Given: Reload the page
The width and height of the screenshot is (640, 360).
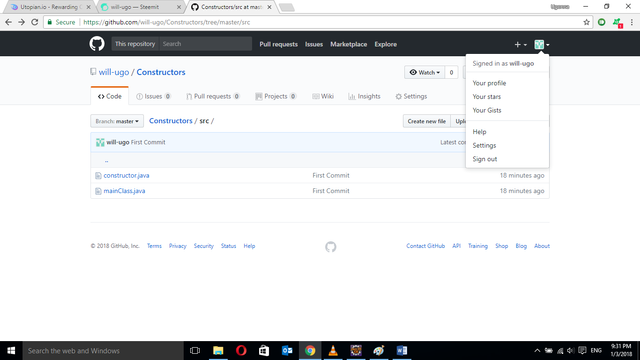Looking at the screenshot, I should pos(35,22).
